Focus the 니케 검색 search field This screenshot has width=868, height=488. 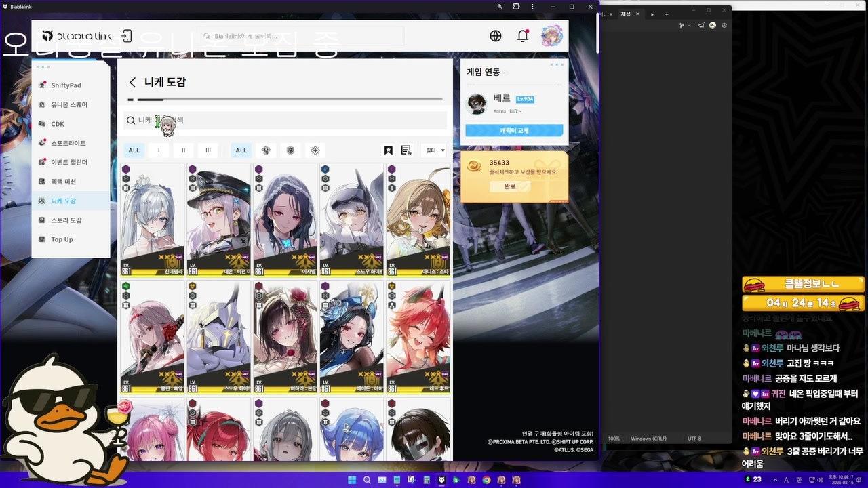coord(285,120)
